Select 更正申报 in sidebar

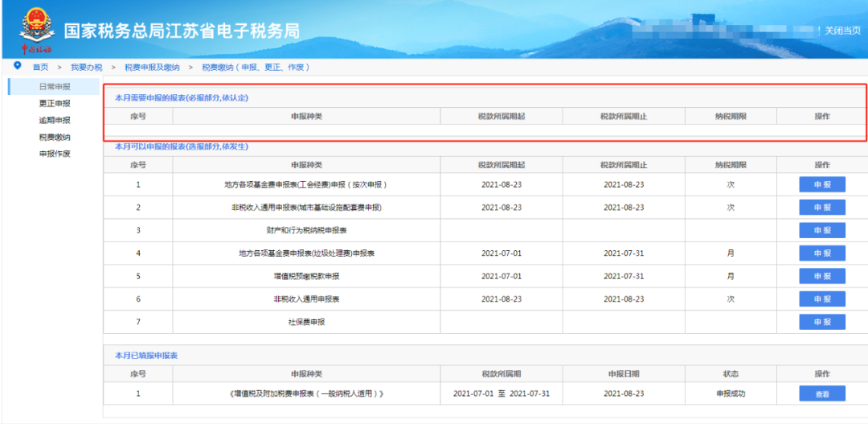pos(55,104)
